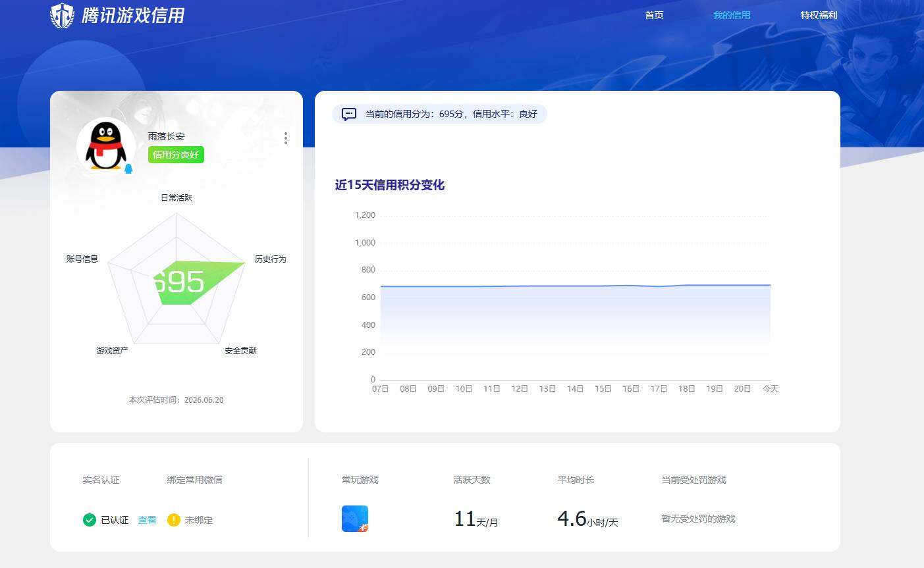Viewport: 924px width, 568px height.
Task: Open the 首页 navigation tab
Action: coord(654,15)
